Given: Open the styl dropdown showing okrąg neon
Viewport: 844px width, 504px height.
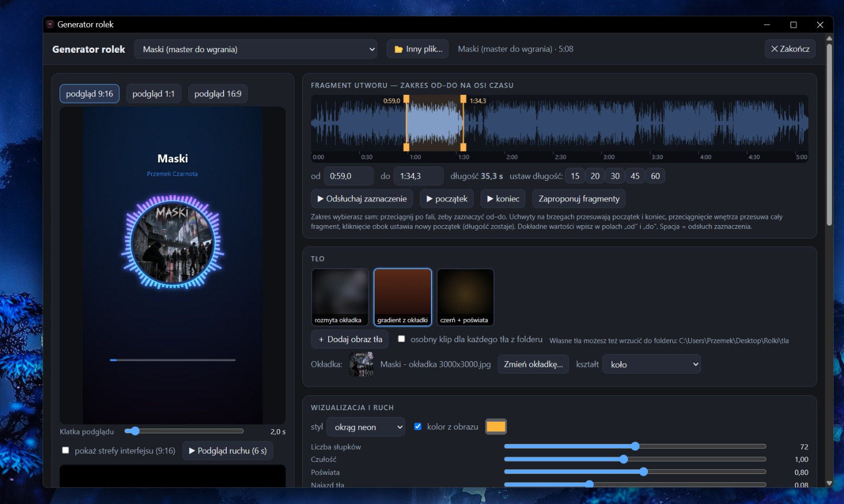Looking at the screenshot, I should 366,427.
